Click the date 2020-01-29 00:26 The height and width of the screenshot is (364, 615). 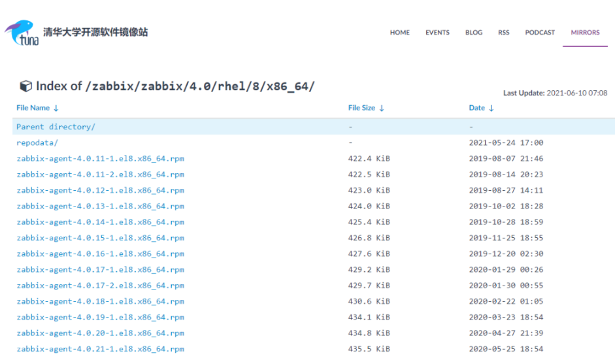pyautogui.click(x=506, y=270)
